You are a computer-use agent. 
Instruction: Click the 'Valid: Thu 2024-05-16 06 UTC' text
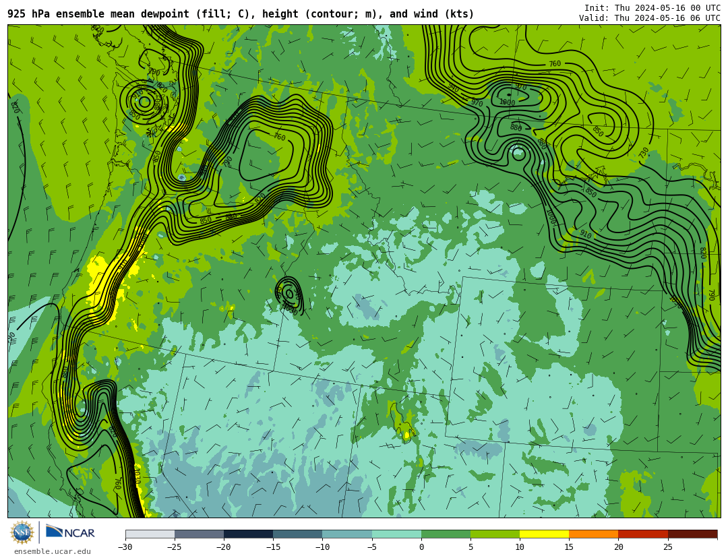coord(650,18)
